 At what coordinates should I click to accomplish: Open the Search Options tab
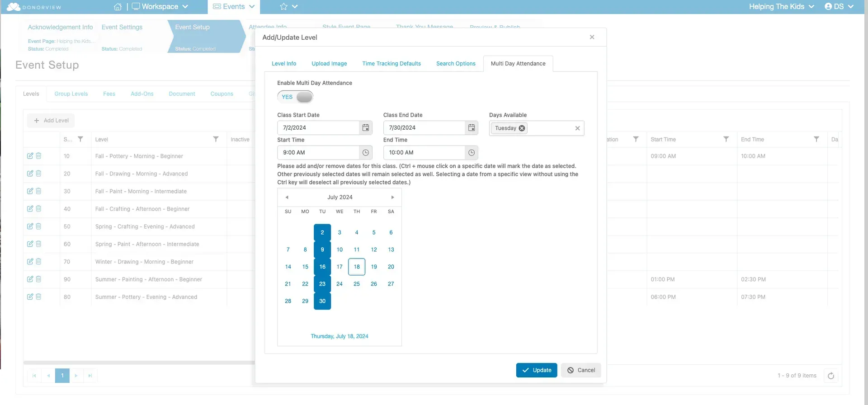(x=456, y=64)
